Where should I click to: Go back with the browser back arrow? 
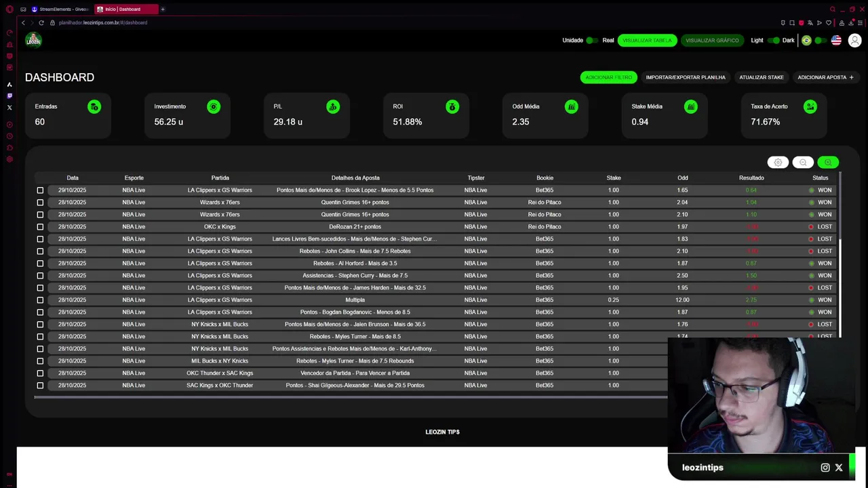[23, 22]
